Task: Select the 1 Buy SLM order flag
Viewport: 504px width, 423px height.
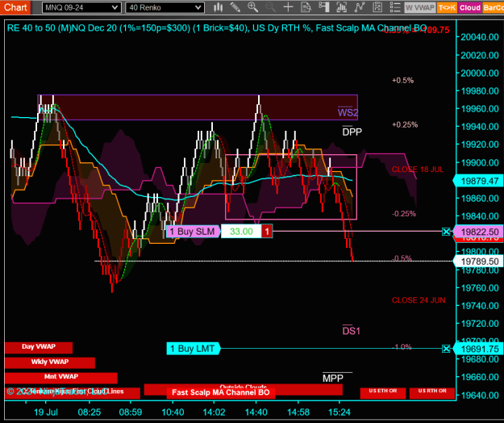Action: 194,232
